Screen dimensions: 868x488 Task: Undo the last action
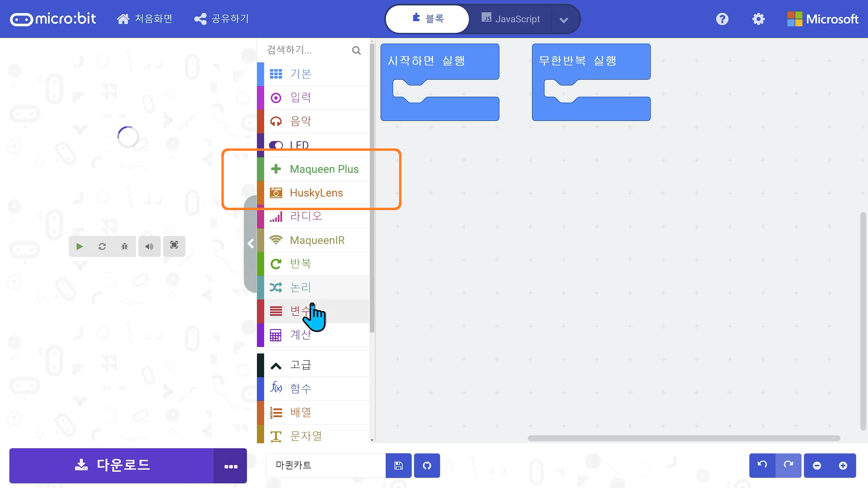click(762, 465)
